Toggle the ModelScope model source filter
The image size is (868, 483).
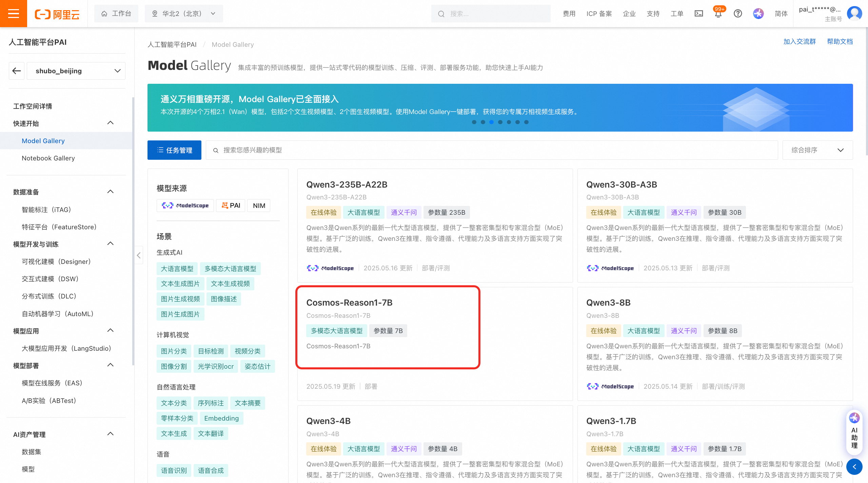pos(185,205)
